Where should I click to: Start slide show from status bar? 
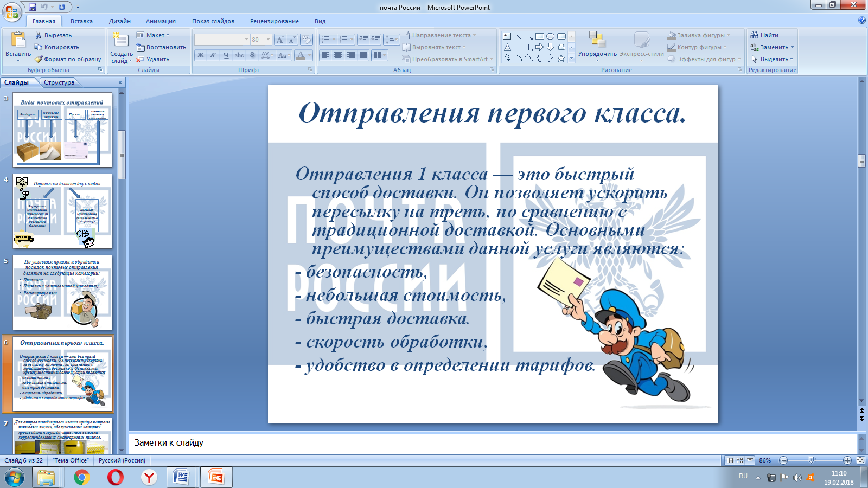tap(750, 460)
